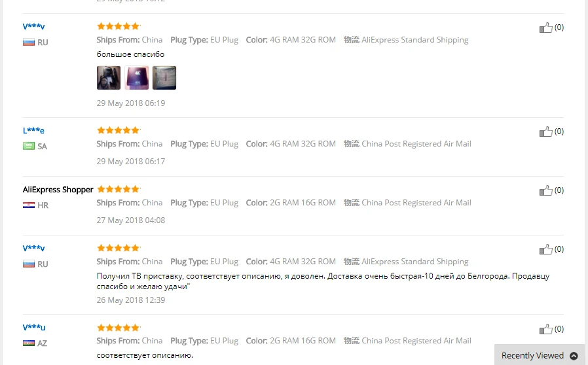Click the Белгорода delivery review text
This screenshot has width=588, height=365.
(323, 281)
